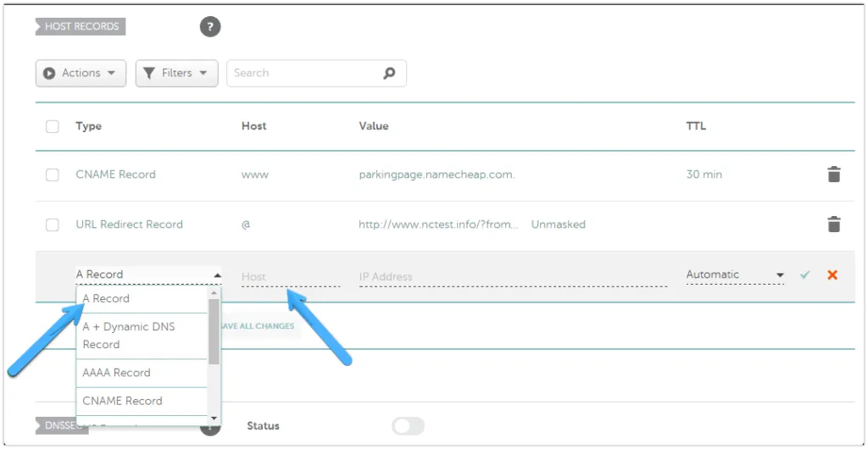Confirm new record with green checkmark
This screenshot has width=868, height=449.
[804, 274]
